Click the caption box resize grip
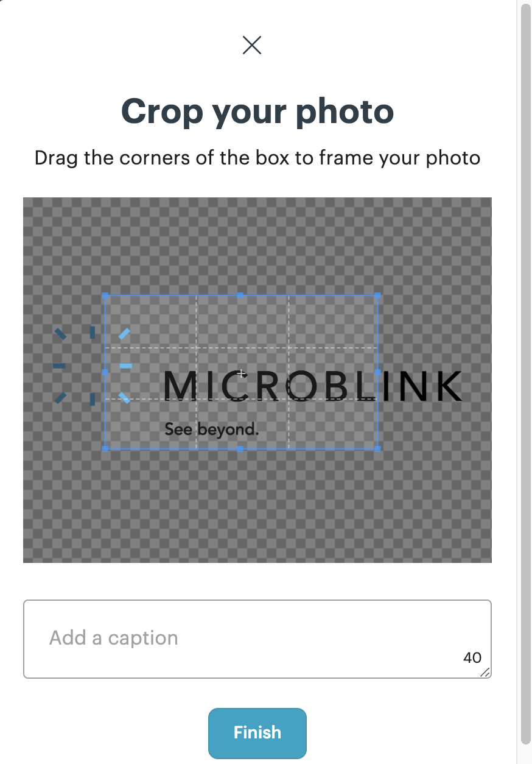Image resolution: width=532 pixels, height=764 pixels. tap(485, 671)
